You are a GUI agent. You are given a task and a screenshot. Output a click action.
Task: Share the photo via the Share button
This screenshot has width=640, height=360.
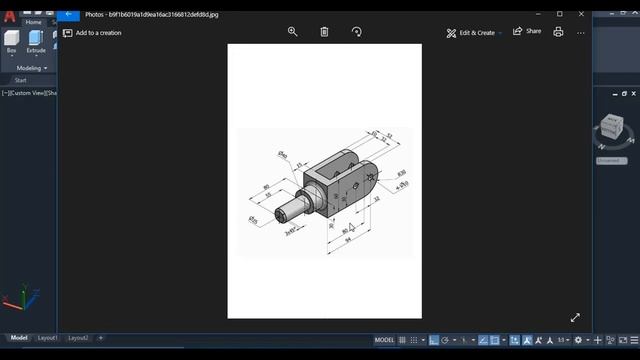[x=527, y=31]
